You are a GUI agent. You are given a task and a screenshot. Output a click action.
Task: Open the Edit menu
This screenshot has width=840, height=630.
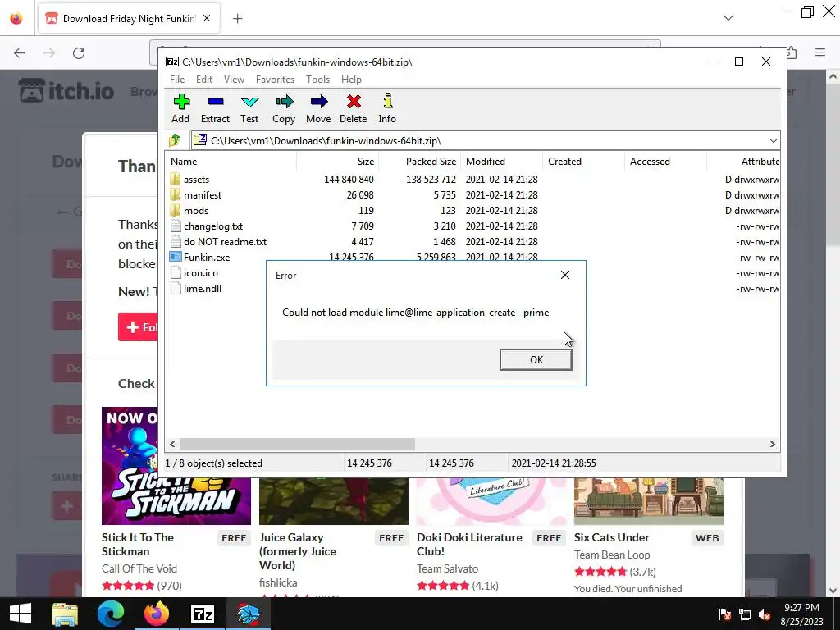204,80
